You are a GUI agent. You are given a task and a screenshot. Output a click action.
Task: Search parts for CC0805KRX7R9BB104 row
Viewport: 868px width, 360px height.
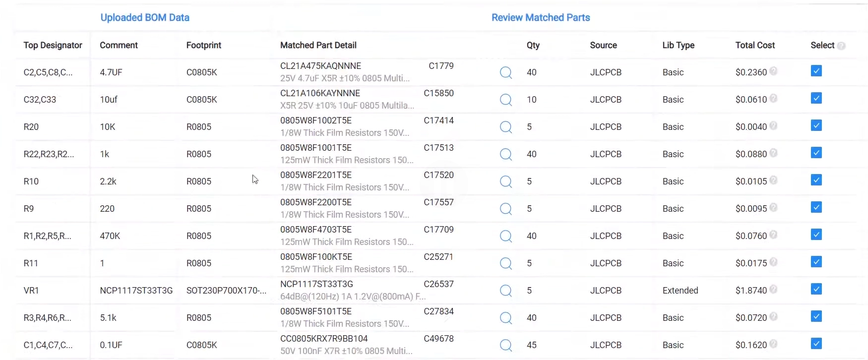pyautogui.click(x=505, y=345)
